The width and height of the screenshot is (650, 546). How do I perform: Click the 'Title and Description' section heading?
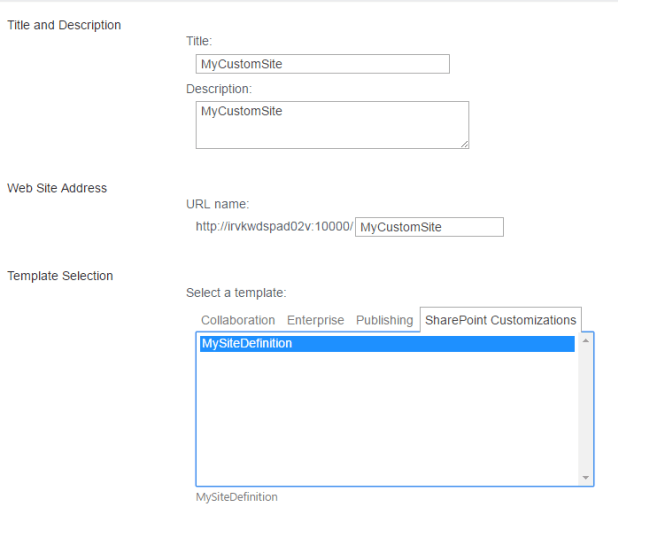[x=64, y=25]
